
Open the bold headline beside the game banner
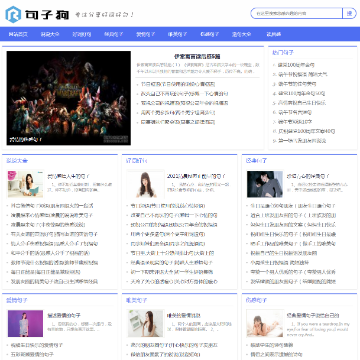pos(197,56)
